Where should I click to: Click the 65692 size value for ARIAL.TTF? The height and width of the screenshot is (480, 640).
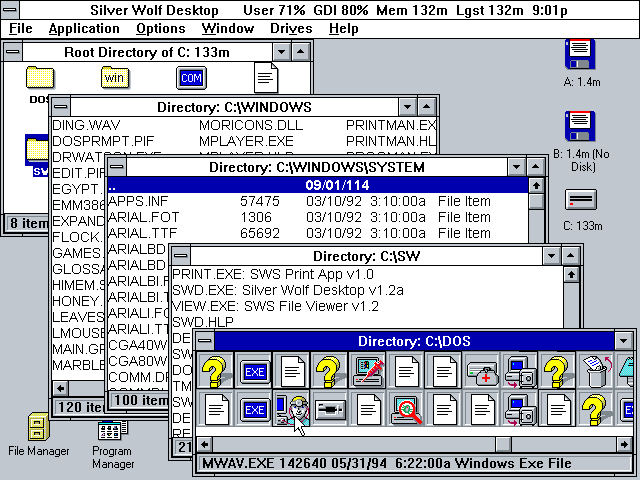pyautogui.click(x=260, y=233)
